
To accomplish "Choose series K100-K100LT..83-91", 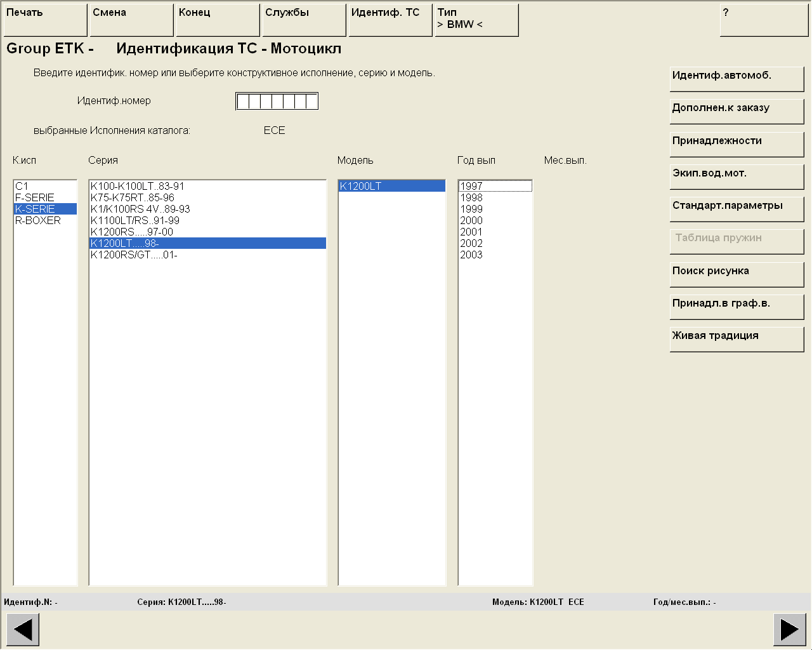I will pyautogui.click(x=207, y=186).
